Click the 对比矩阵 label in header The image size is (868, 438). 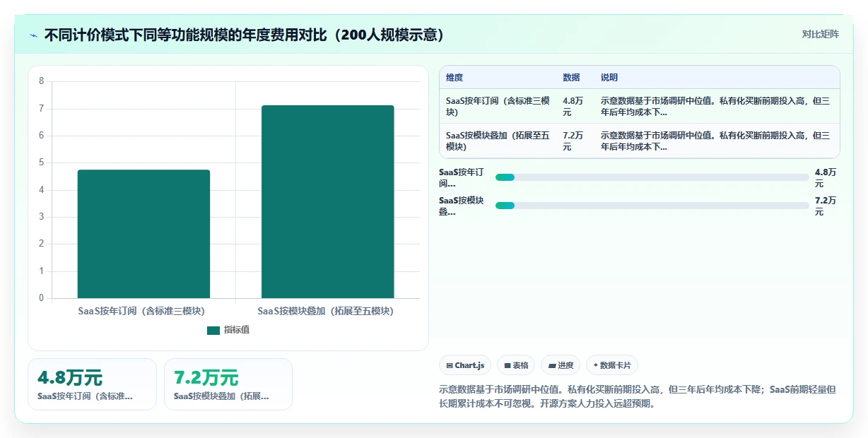point(820,35)
